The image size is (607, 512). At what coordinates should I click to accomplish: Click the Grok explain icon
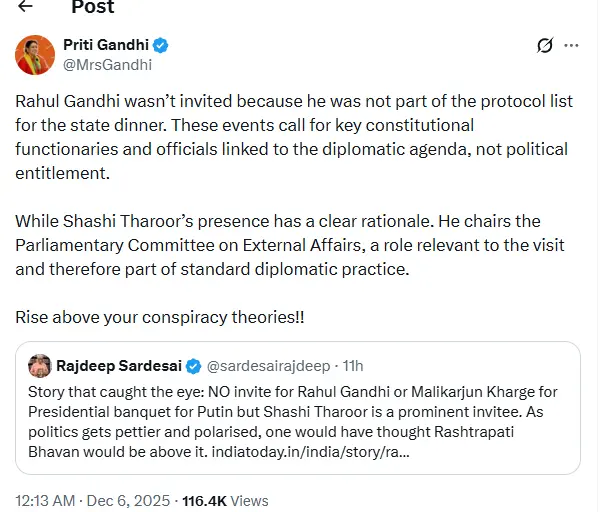545,46
